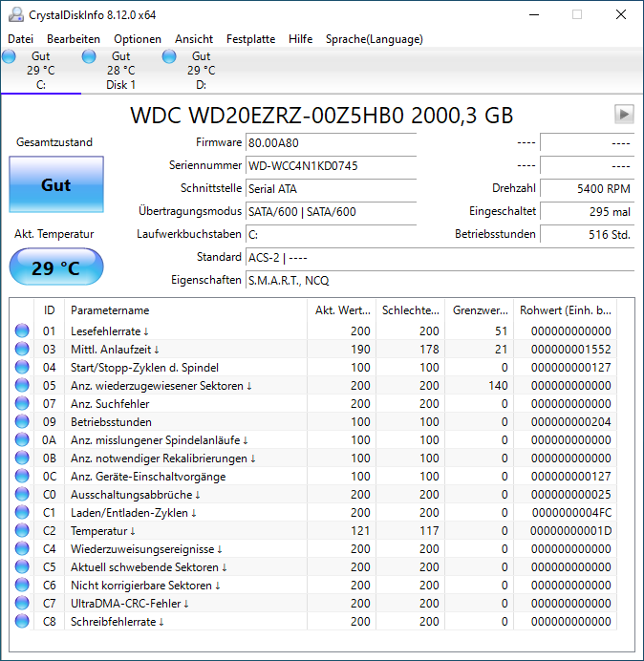Click the blue health orb of drive D:
Image resolution: width=644 pixels, height=661 pixels.
[169, 56]
